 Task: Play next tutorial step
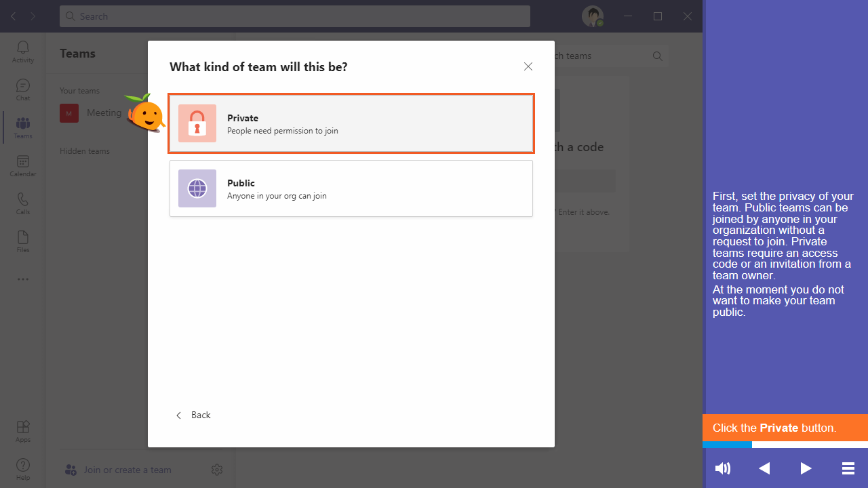806,468
